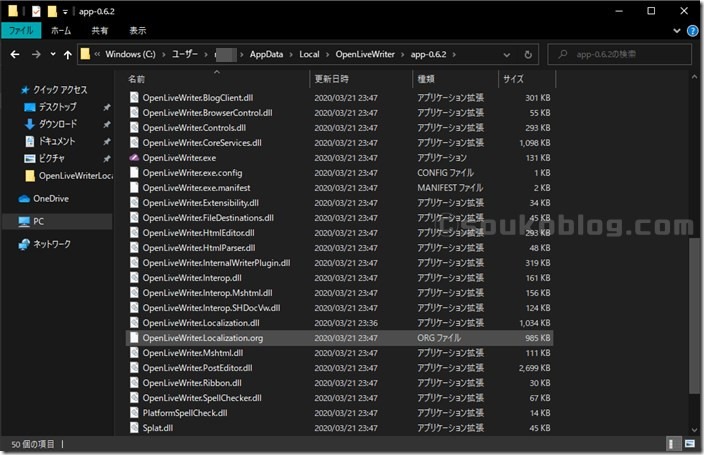Viewport: 704px width, 455px height.
Task: Switch to large icons view button
Action: pyautogui.click(x=689, y=444)
